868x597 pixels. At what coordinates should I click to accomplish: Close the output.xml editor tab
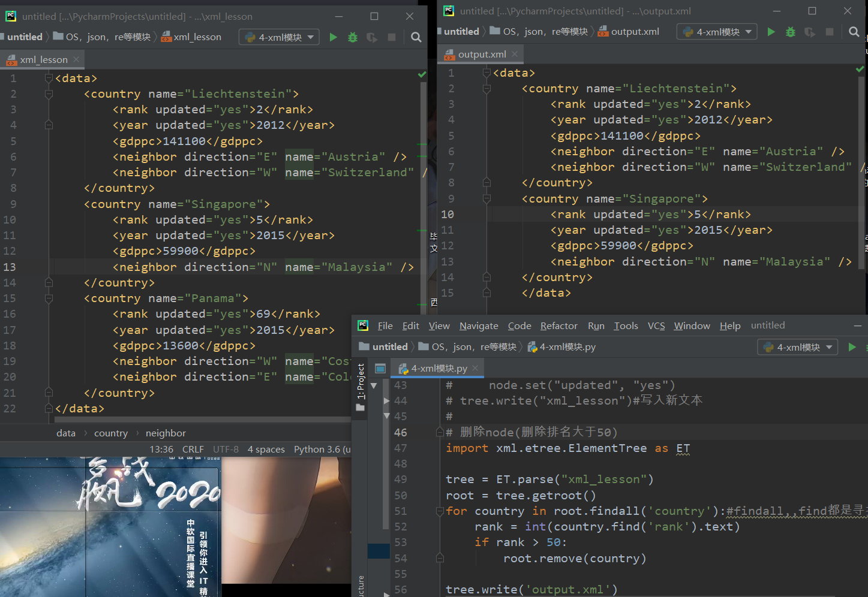click(515, 54)
